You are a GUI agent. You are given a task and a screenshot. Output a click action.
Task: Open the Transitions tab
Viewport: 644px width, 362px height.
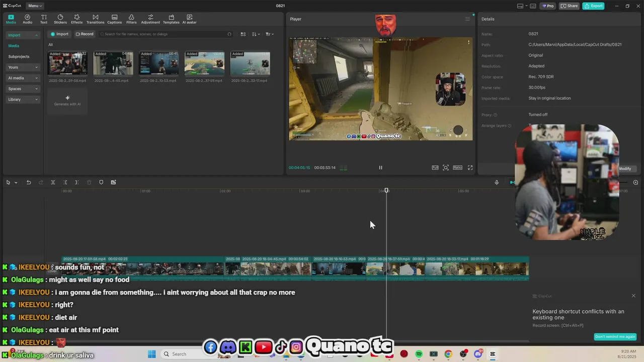95,19
